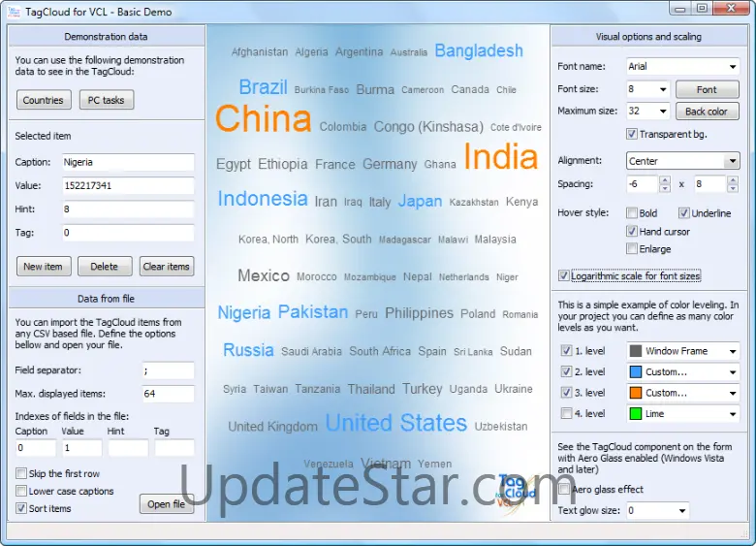The width and height of the screenshot is (756, 546).
Task: Open the Alignment dropdown
Action: coord(733,161)
